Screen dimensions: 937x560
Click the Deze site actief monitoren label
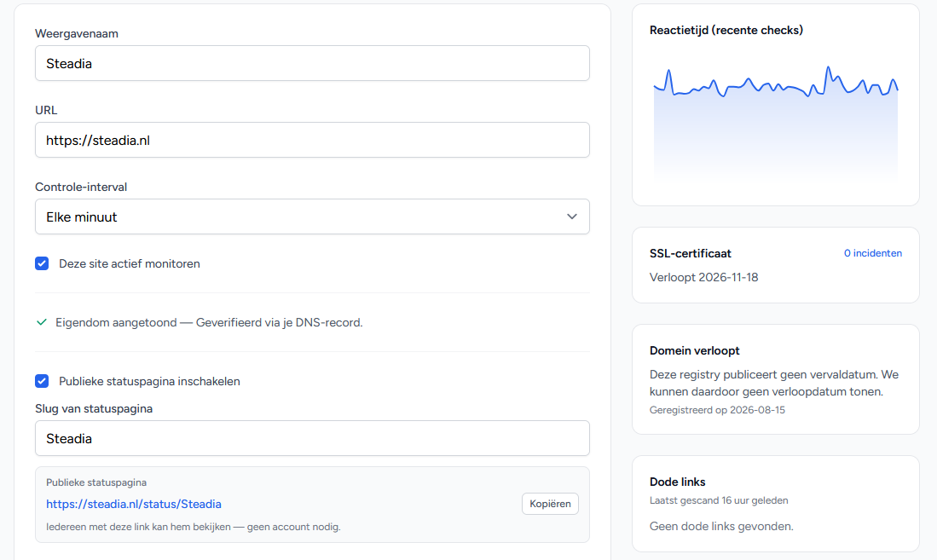point(129,263)
